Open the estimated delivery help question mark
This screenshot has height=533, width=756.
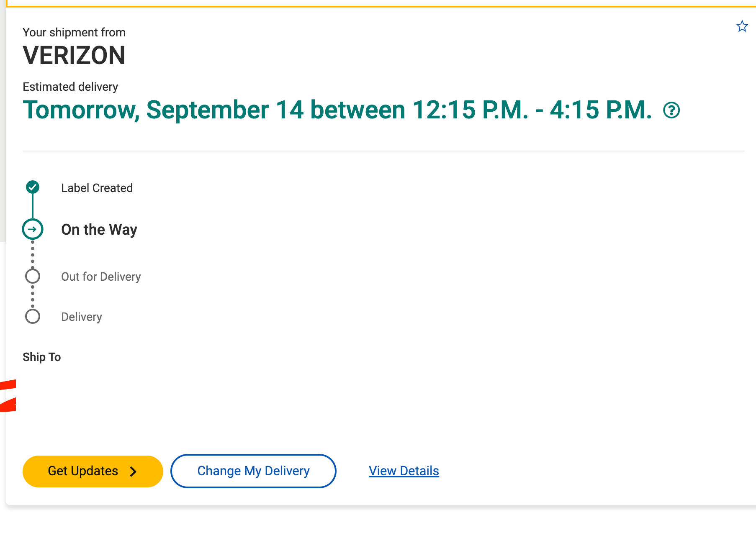click(x=671, y=110)
